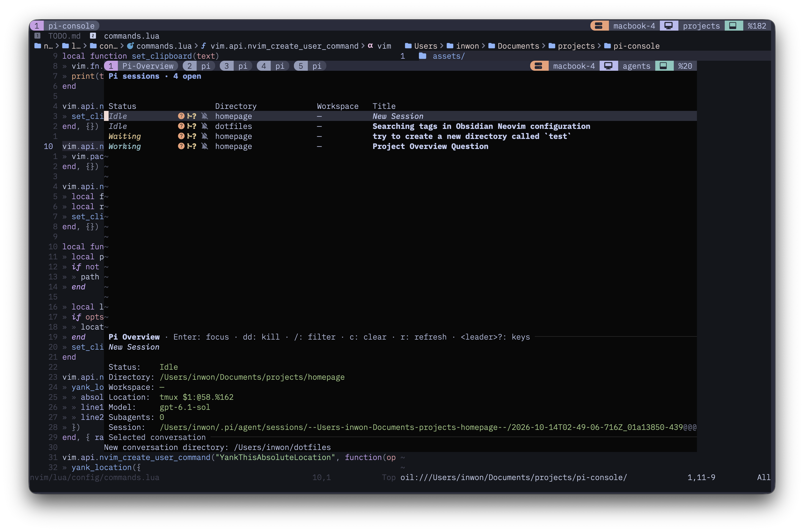Image resolution: width=804 pixels, height=532 pixels.
Task: Click the inwon folder breadcrumb
Action: pyautogui.click(x=463, y=46)
